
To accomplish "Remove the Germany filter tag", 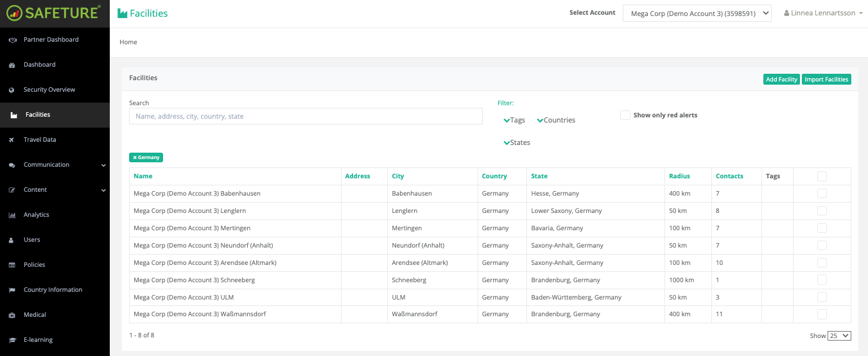I will (x=135, y=157).
